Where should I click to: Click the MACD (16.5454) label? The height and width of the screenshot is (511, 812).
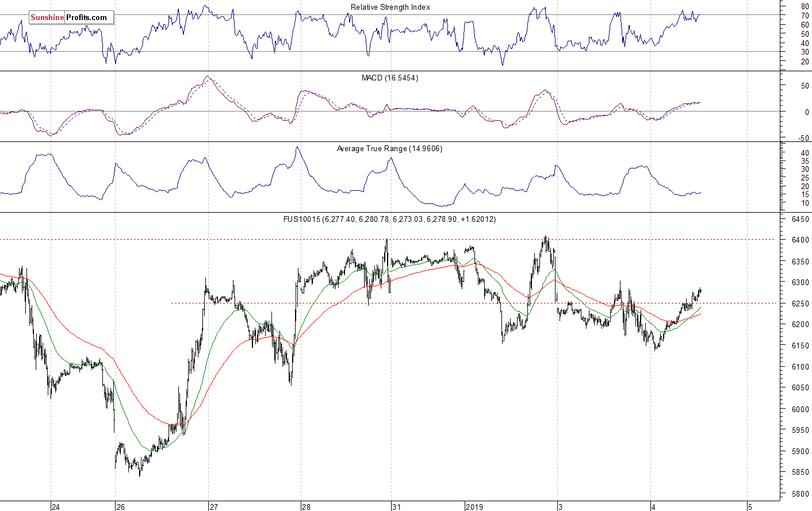390,78
